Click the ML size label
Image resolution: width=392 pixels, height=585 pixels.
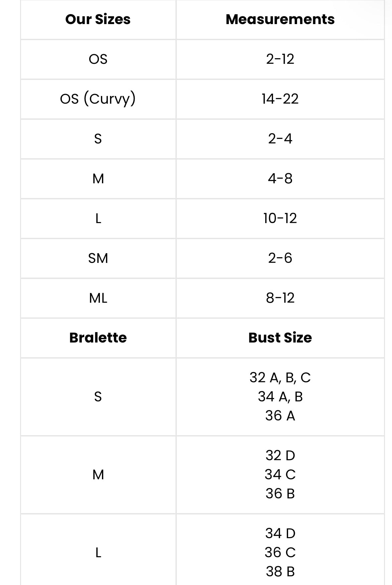click(x=98, y=298)
